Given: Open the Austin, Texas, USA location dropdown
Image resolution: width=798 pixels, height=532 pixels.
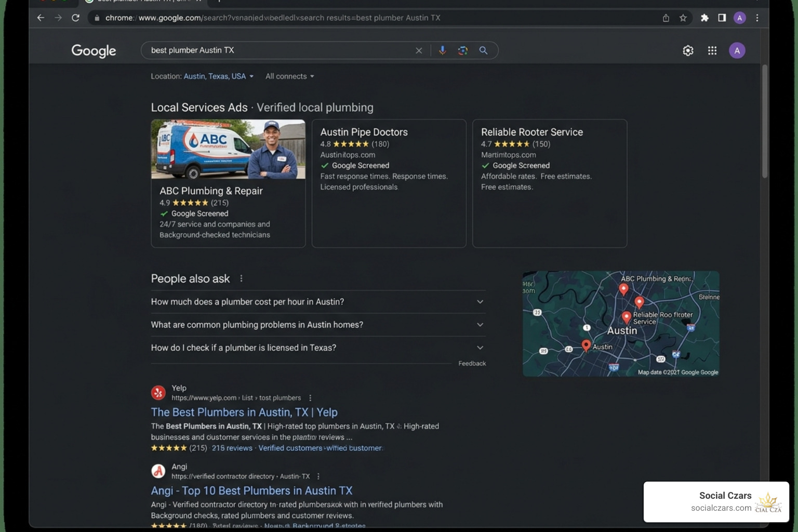Looking at the screenshot, I should [x=218, y=76].
